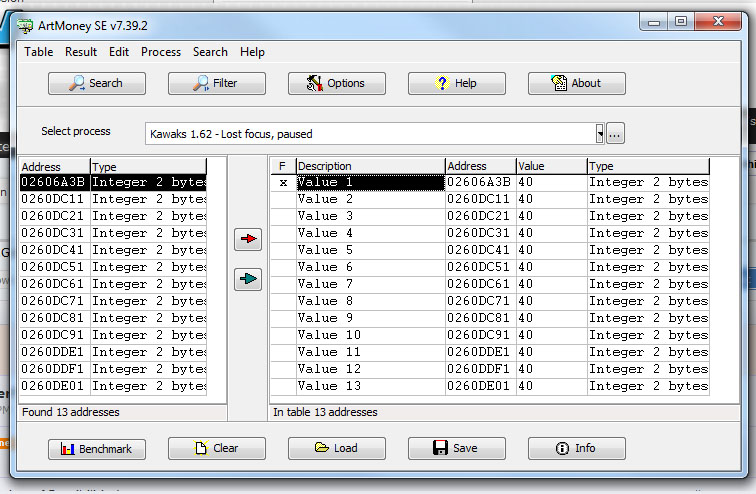Toggle the freeze cell for Value 8
The width and height of the screenshot is (756, 494).
click(x=283, y=302)
